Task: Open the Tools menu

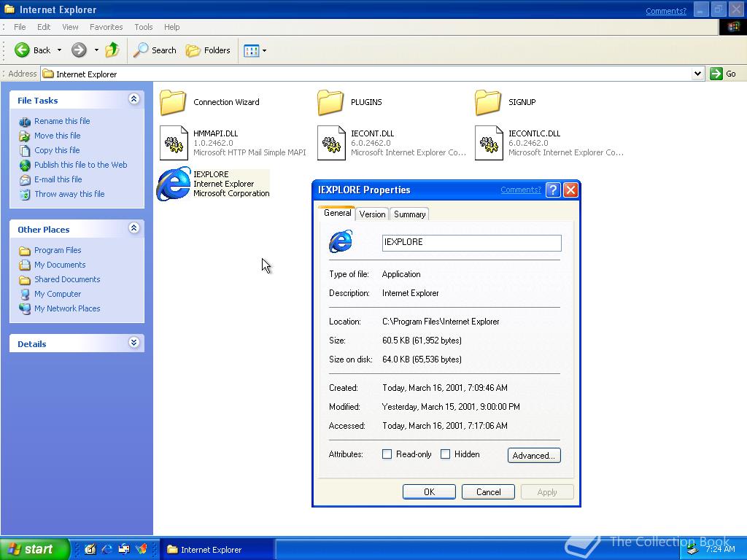Action: [x=144, y=27]
